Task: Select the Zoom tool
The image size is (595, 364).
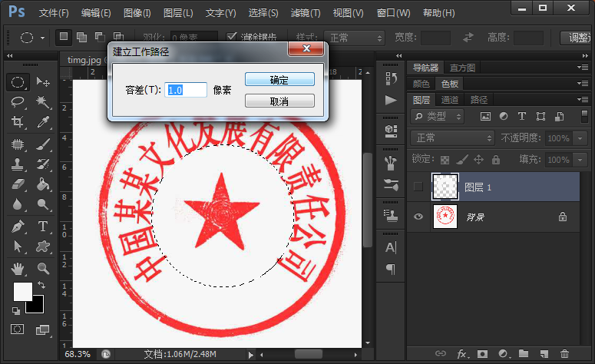Action: click(x=42, y=269)
